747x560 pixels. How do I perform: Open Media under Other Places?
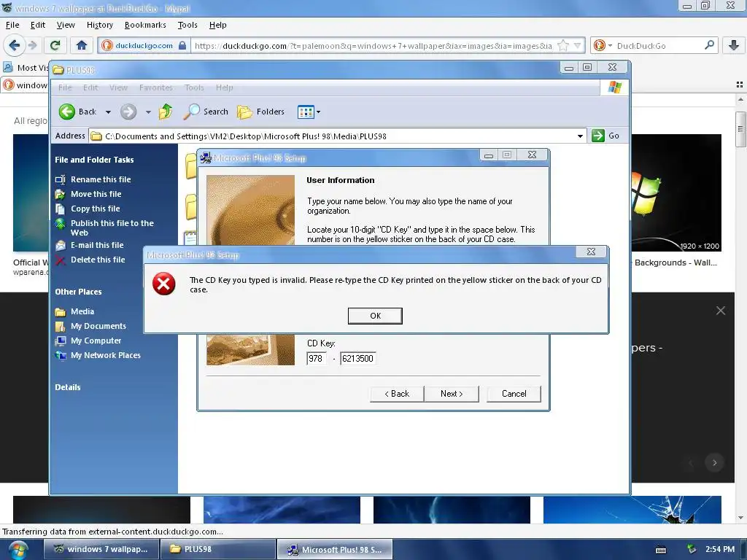82,311
